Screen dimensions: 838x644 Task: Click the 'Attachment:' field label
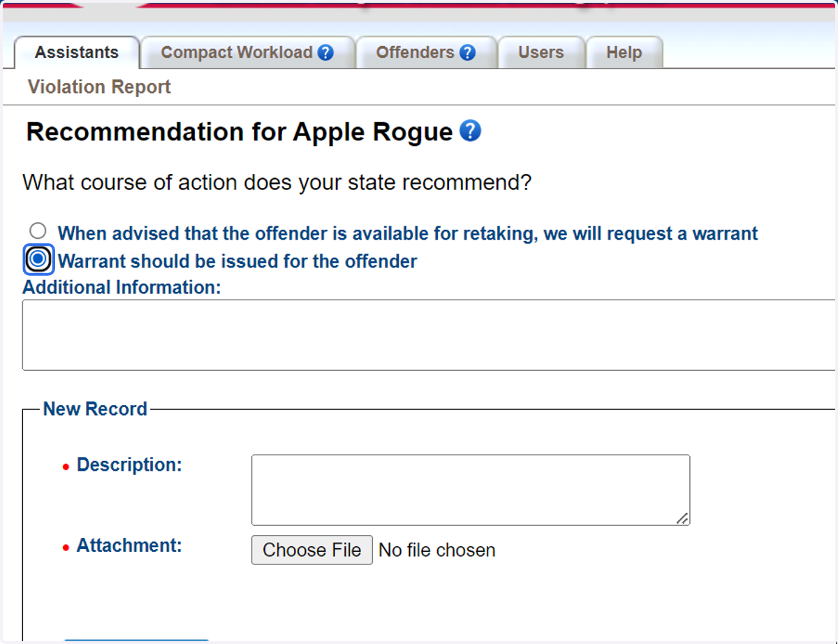(129, 545)
